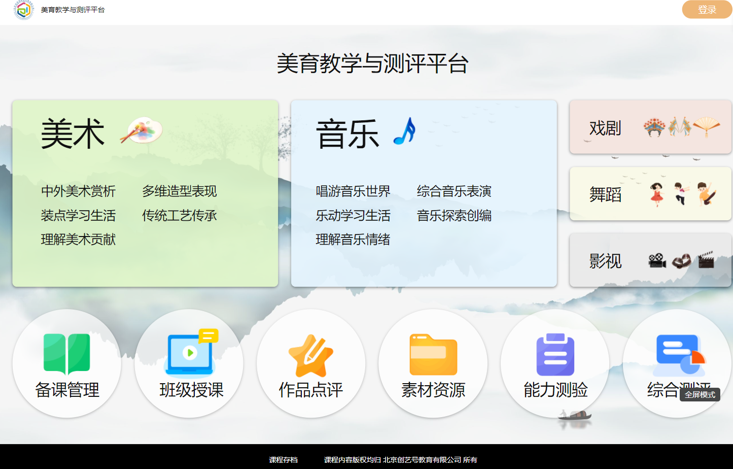733x469 pixels.
Task: Open 综合测评 chart icon
Action: (678, 353)
